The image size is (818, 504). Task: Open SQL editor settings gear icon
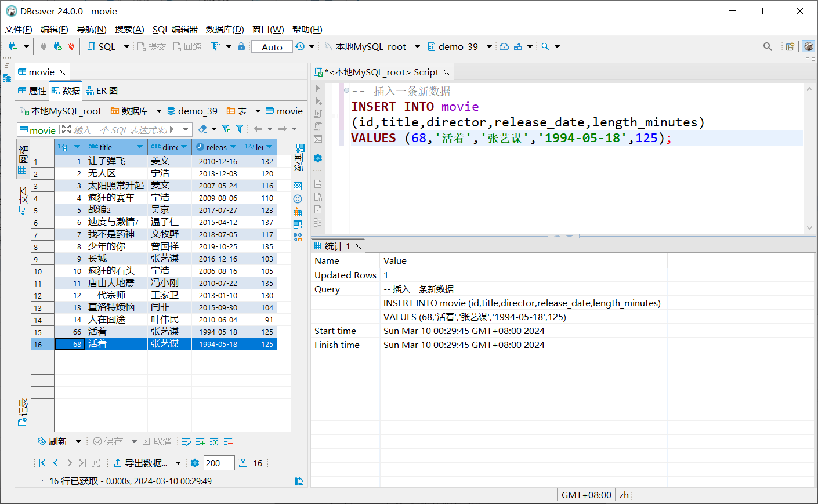coord(318,158)
